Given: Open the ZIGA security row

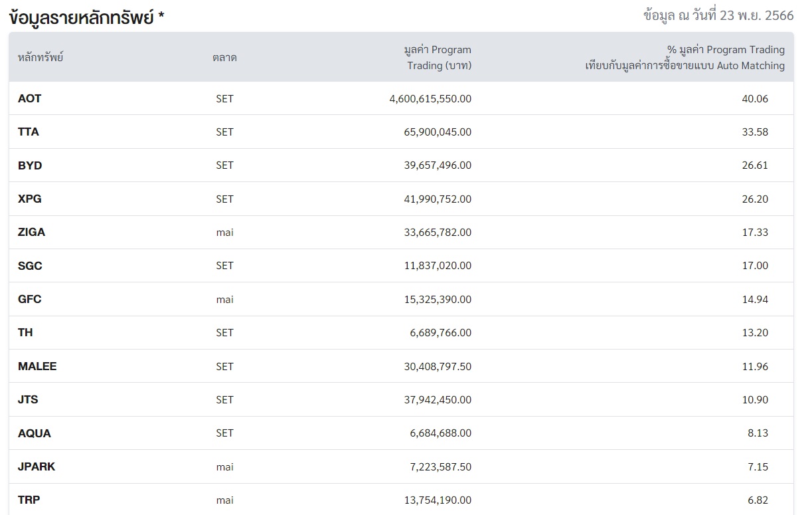Looking at the screenshot, I should (31, 232).
